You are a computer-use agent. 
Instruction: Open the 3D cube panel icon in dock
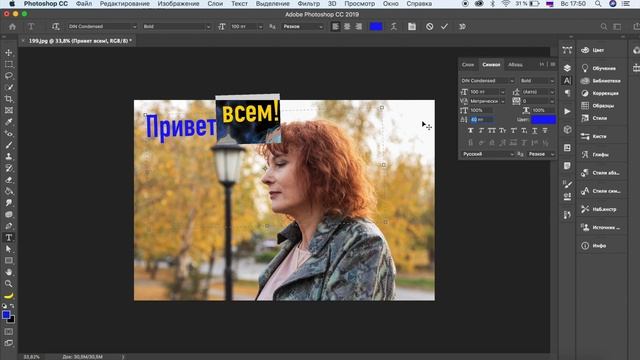pyautogui.click(x=567, y=129)
